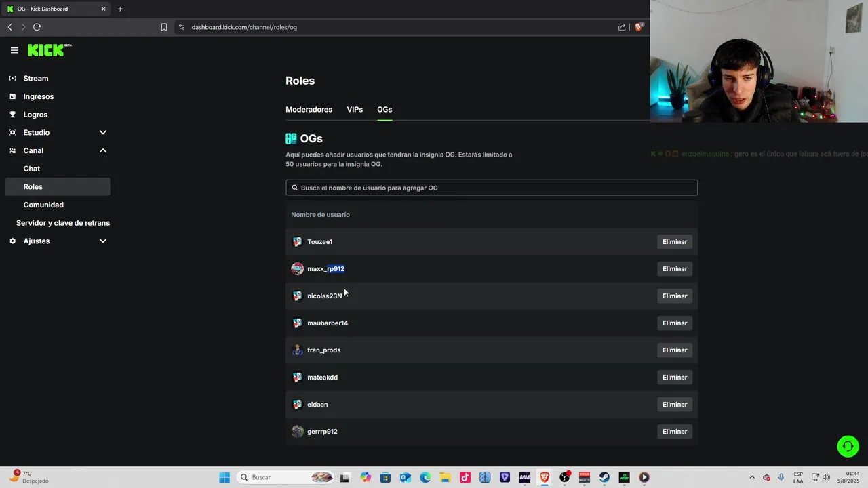
Task: Remove Touzee1 with Eliminar
Action: [675, 241]
